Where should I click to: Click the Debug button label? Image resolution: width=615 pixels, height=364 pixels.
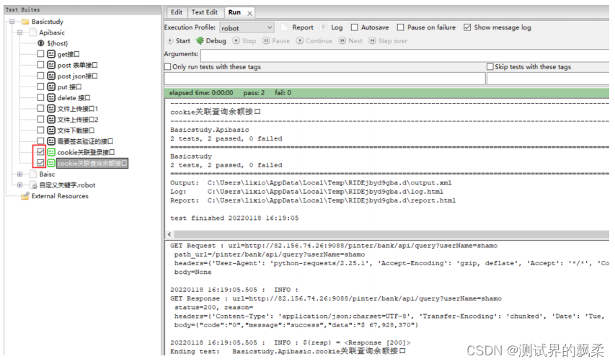tap(216, 41)
